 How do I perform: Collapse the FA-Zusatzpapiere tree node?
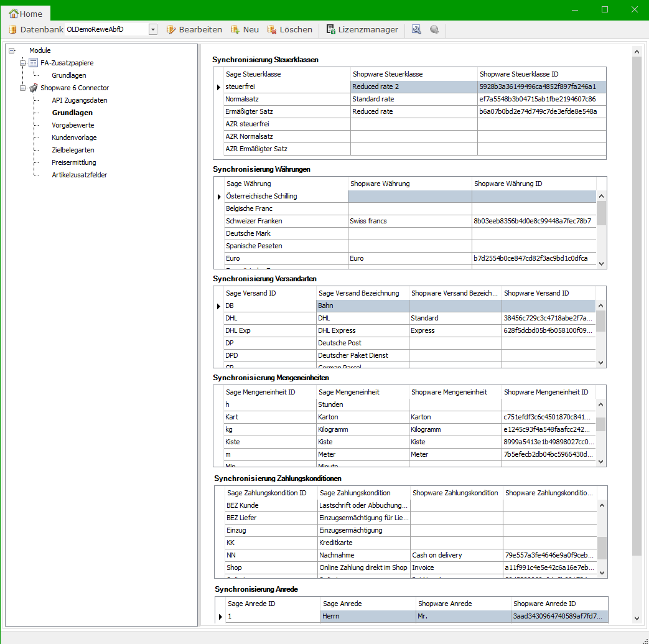click(x=23, y=63)
